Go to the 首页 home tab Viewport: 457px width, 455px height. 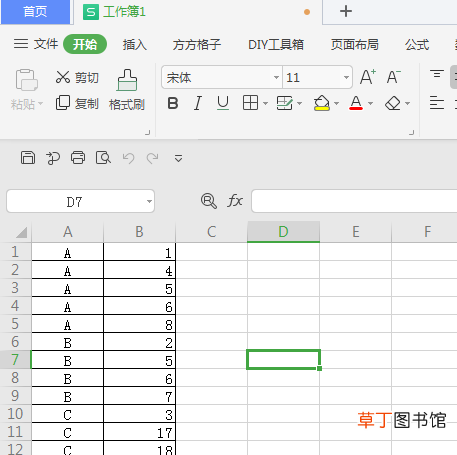point(35,12)
